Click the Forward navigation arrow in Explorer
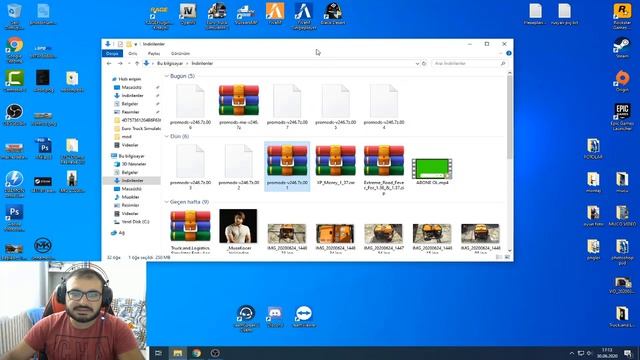 tap(120, 64)
